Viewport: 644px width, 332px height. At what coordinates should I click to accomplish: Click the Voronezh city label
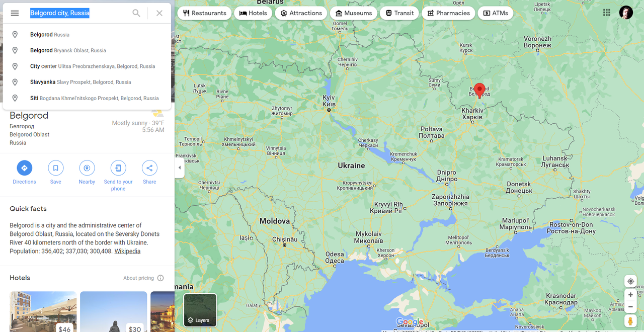(537, 42)
